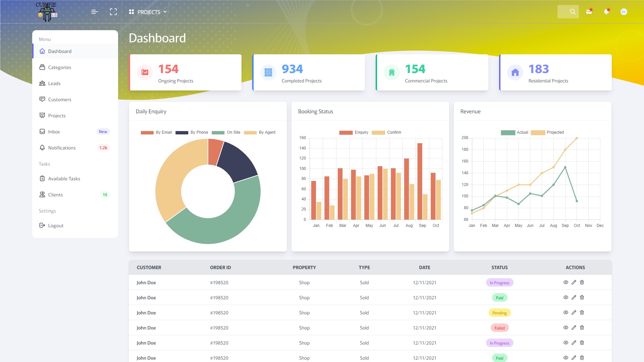Edit the first row In Progress order

click(574, 282)
